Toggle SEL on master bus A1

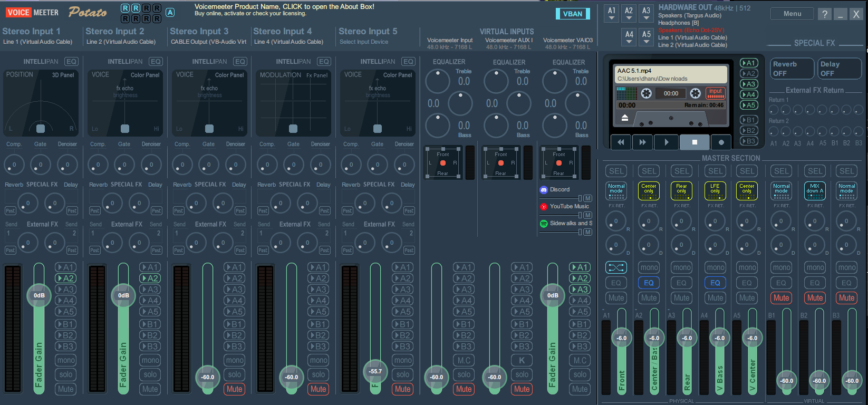click(616, 171)
